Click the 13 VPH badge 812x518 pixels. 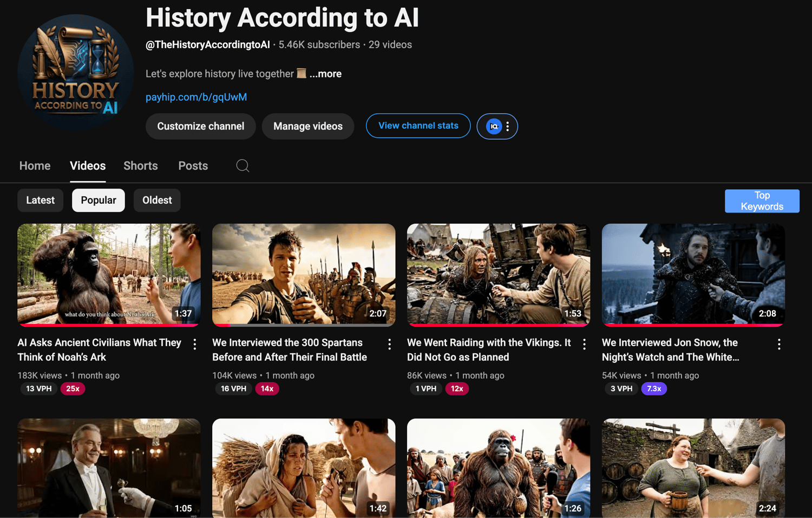(39, 388)
